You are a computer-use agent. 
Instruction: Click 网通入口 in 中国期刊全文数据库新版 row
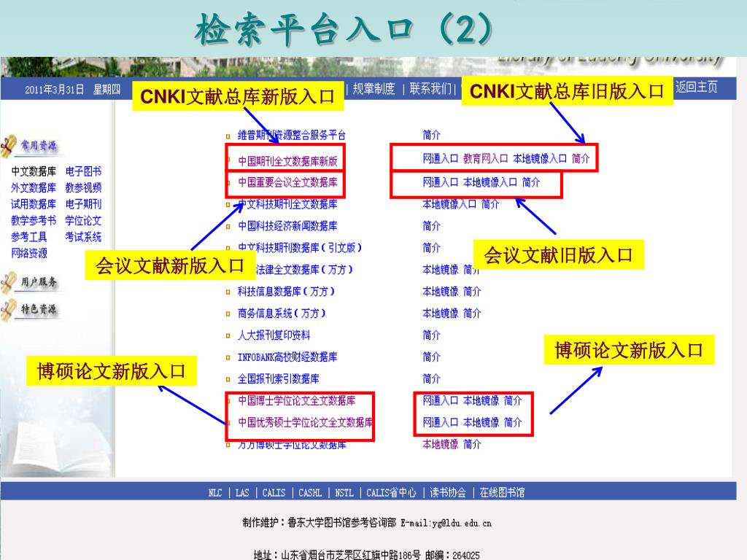tap(441, 158)
